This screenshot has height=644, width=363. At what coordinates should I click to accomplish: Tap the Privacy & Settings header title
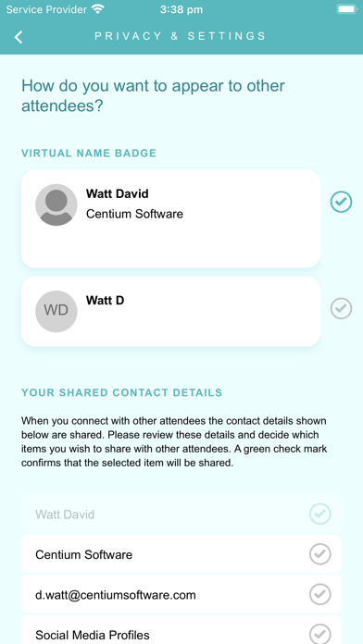(181, 36)
